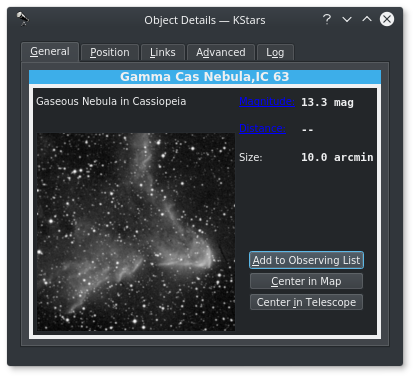Follow the Magnitude hyperlink
Screen dimensions: 416x379
coord(267,101)
